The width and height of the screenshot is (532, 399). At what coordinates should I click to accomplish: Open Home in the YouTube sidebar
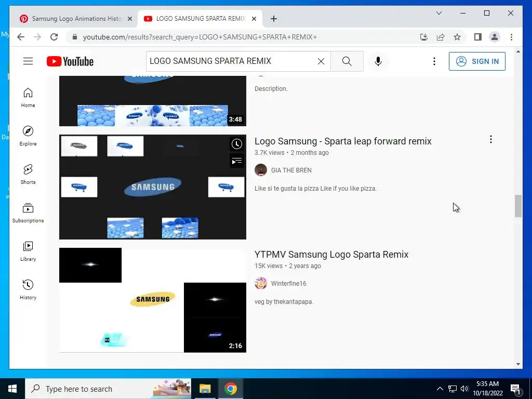[x=28, y=98]
